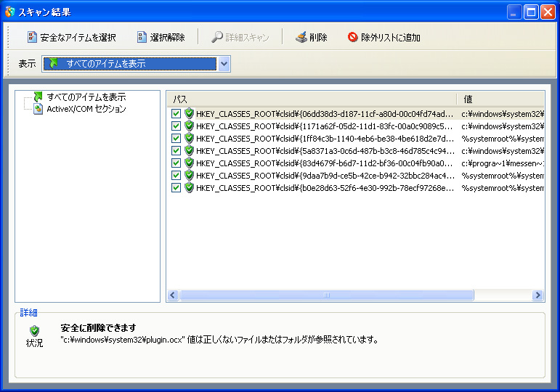Select row path {5a8371a3-0c6d-487b-b3c8

(325, 151)
